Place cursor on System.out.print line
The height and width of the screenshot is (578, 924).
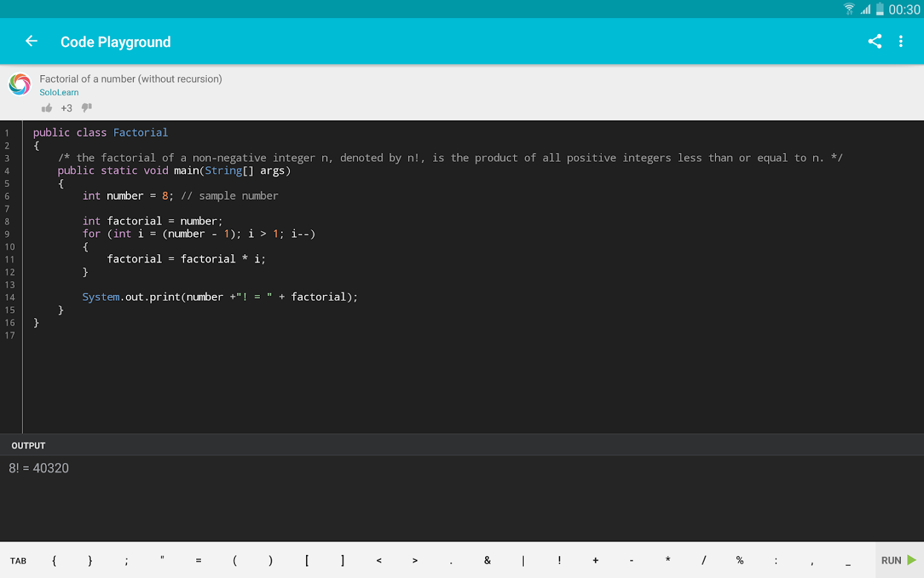[x=220, y=297]
